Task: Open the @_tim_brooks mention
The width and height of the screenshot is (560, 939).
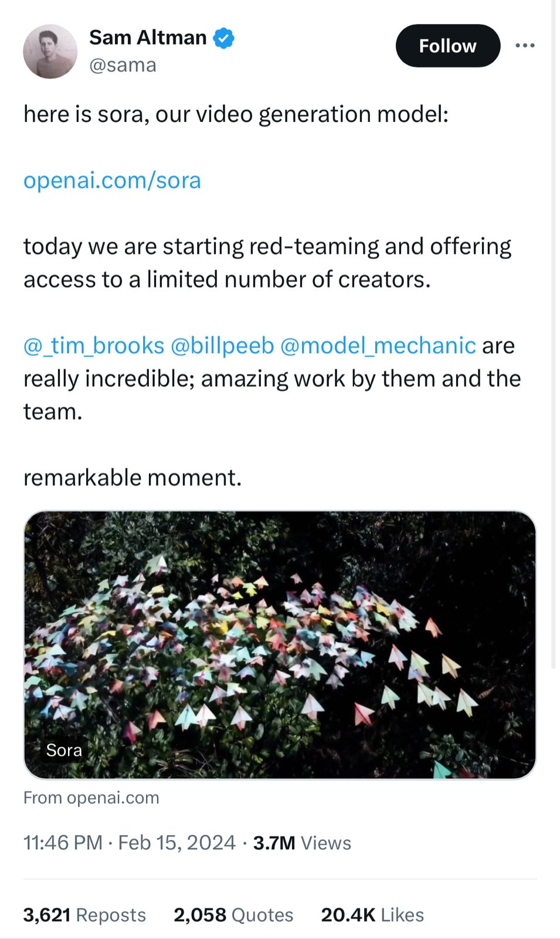Action: [94, 346]
